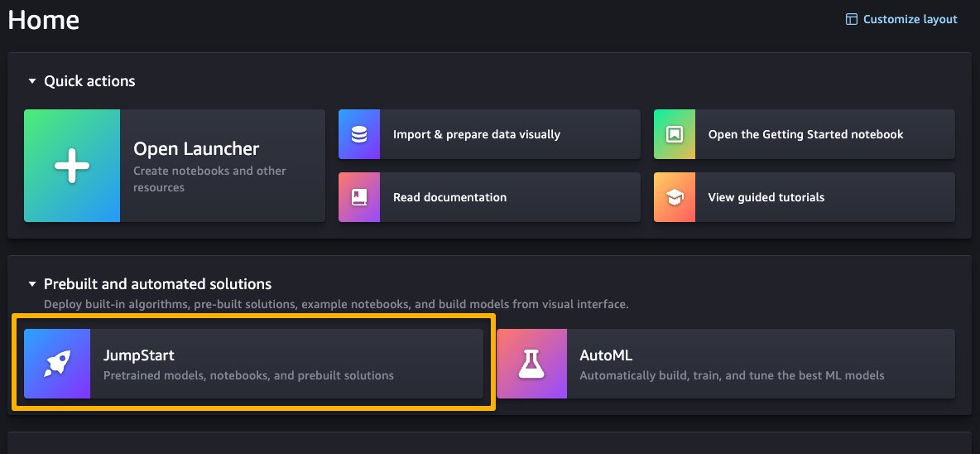Click 'Create notebooks and other resources' text
The image size is (980, 454).
click(x=209, y=179)
